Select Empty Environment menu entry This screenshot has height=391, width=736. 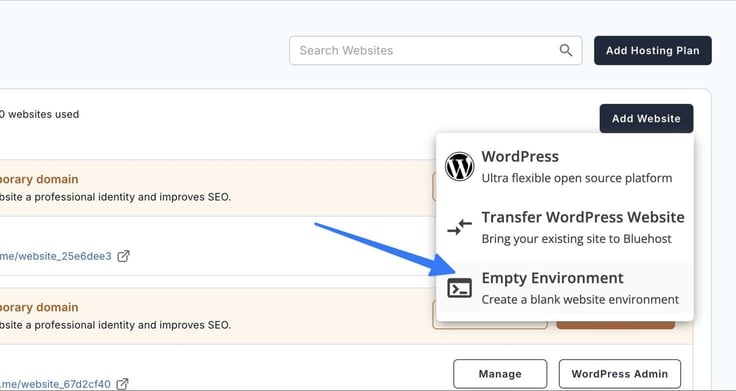click(565, 288)
